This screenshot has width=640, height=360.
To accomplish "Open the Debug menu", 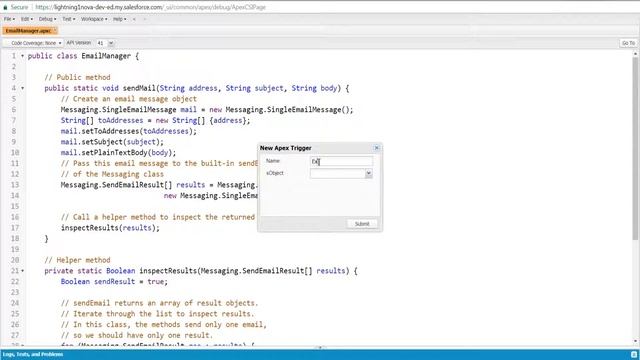I will (x=47, y=19).
